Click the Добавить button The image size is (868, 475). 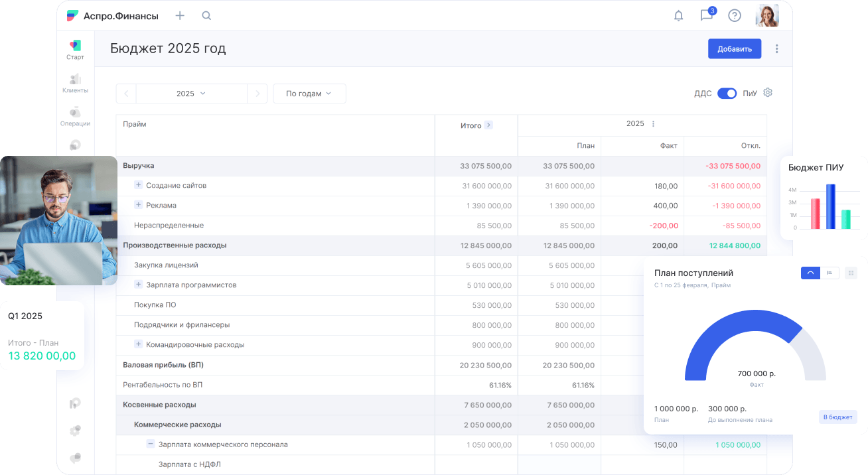pos(735,48)
